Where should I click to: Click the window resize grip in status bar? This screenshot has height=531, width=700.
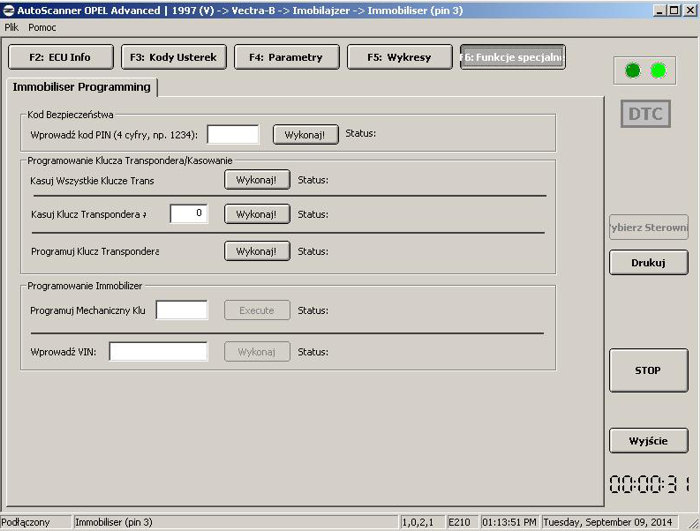coord(693,523)
